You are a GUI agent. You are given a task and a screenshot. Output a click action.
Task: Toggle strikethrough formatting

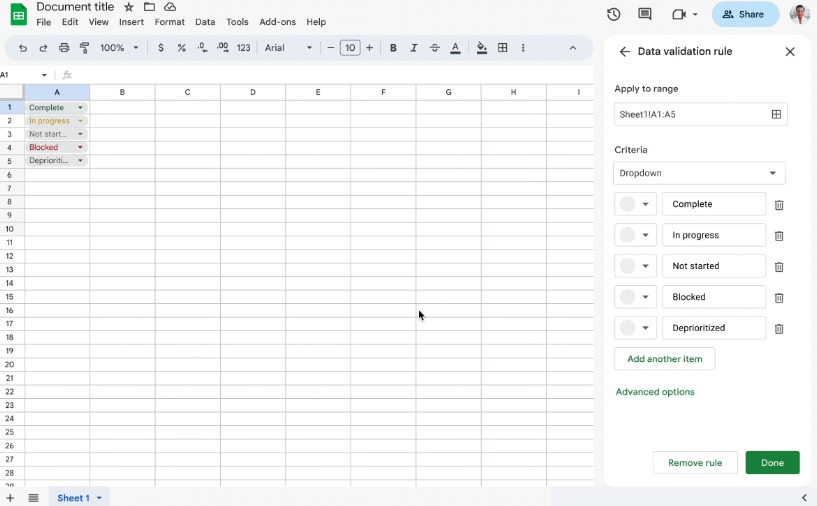435,48
